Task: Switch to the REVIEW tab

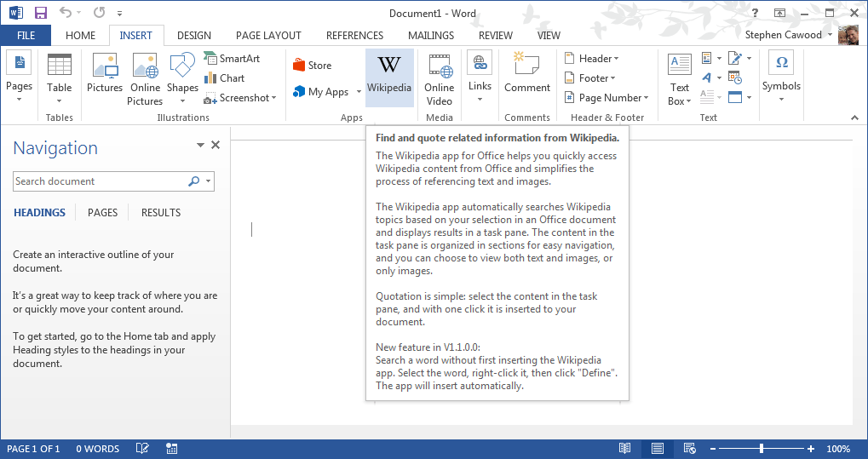Action: (x=496, y=36)
